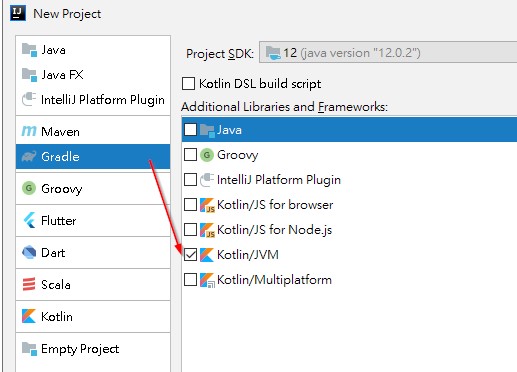Image resolution: width=517 pixels, height=372 pixels.
Task: Click the Kotlin/JS for browser icon
Action: (x=207, y=205)
